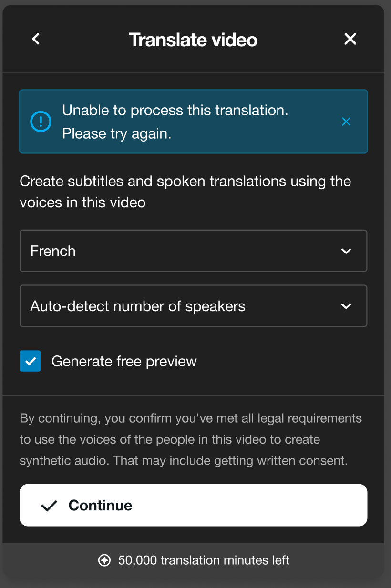Click the legal requirements disclaimer paragraph
Image resolution: width=391 pixels, height=588 pixels.
(x=191, y=439)
